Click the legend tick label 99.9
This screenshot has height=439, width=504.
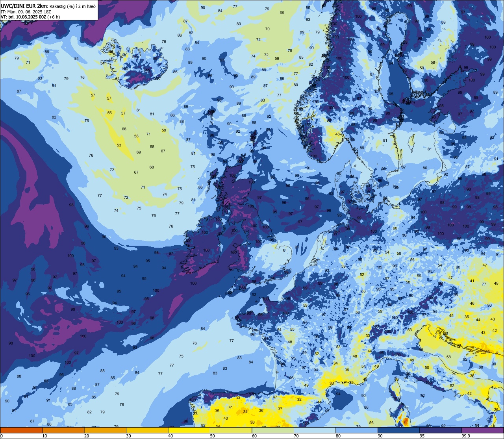466,436
